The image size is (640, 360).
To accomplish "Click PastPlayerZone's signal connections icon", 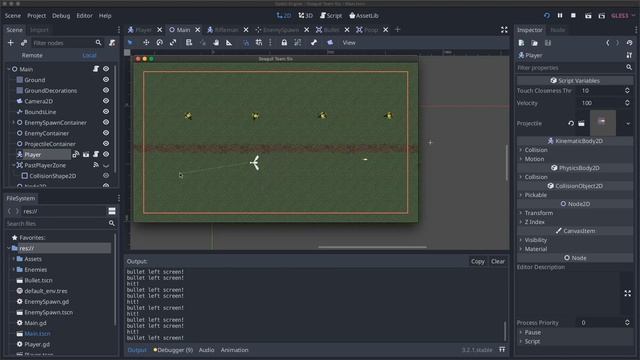I will tap(96, 165).
